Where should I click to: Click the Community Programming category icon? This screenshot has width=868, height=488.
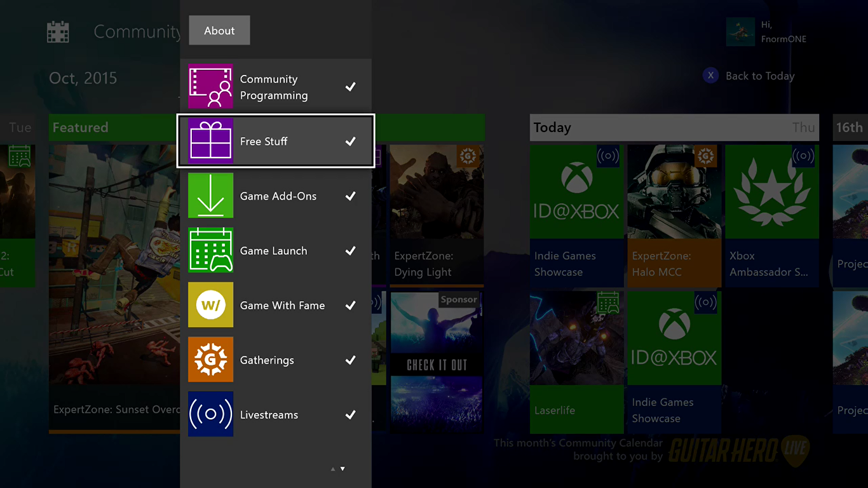tap(210, 86)
